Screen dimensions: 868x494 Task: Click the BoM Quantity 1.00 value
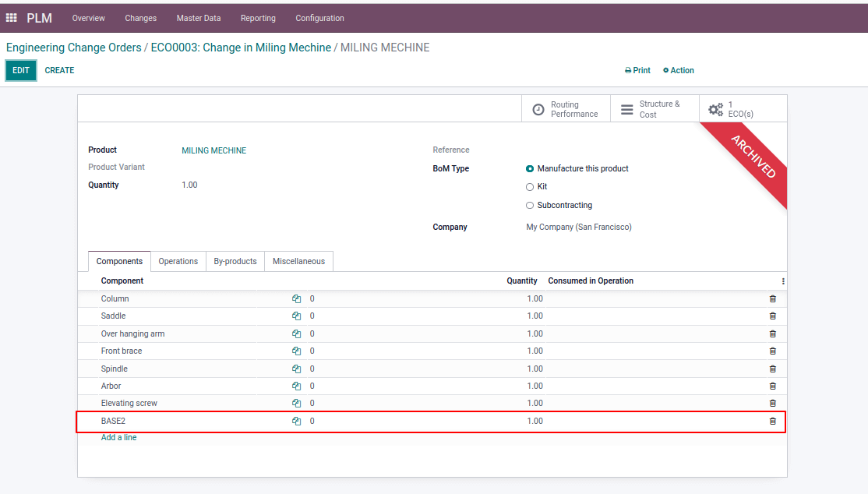coord(189,185)
